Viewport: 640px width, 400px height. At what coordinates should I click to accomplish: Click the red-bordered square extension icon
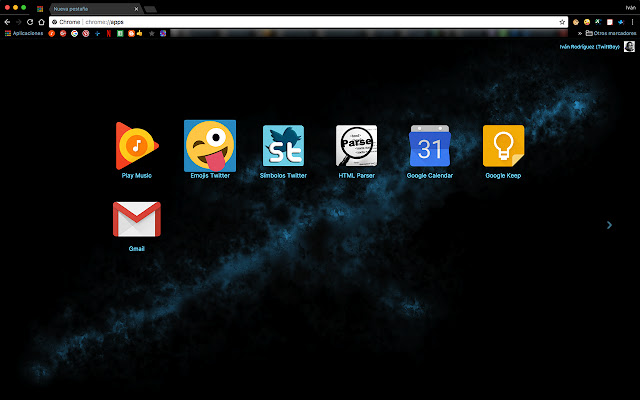point(610,22)
